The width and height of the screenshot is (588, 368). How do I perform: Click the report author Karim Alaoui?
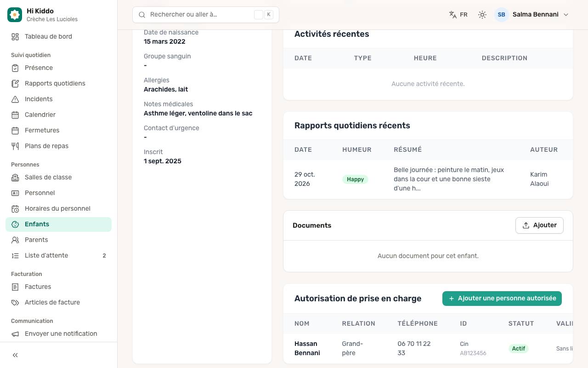click(539, 179)
